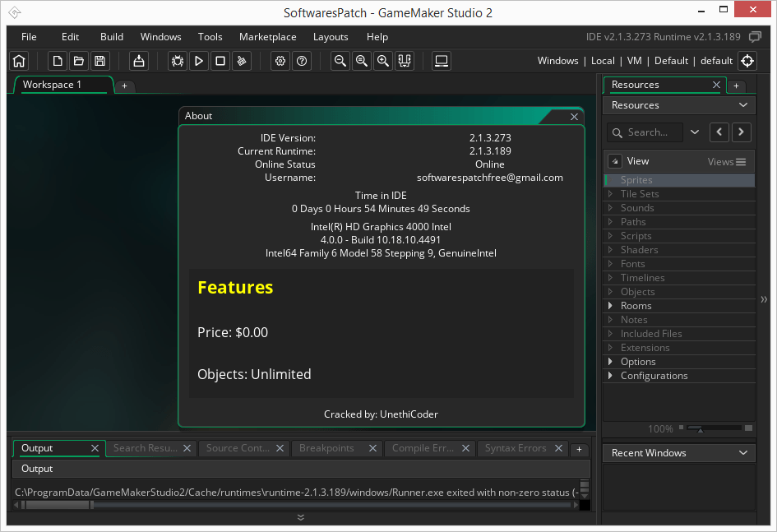Viewport: 777px width, 532px height.
Task: Switch to Workspace 1 tab
Action: (62, 85)
